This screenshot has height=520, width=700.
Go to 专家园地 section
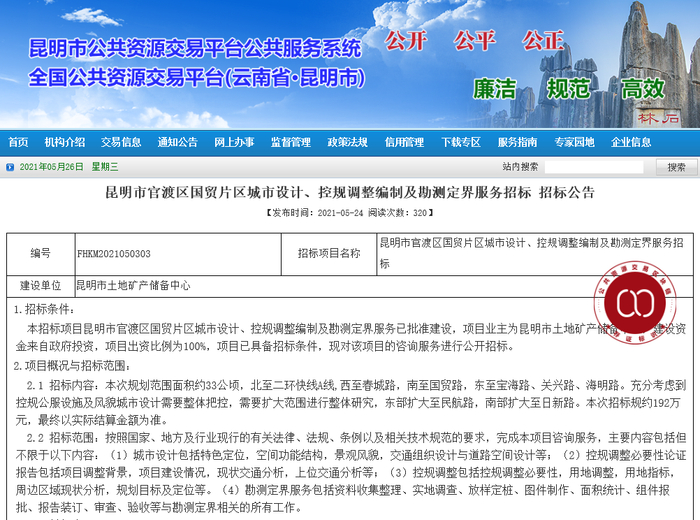tap(575, 142)
